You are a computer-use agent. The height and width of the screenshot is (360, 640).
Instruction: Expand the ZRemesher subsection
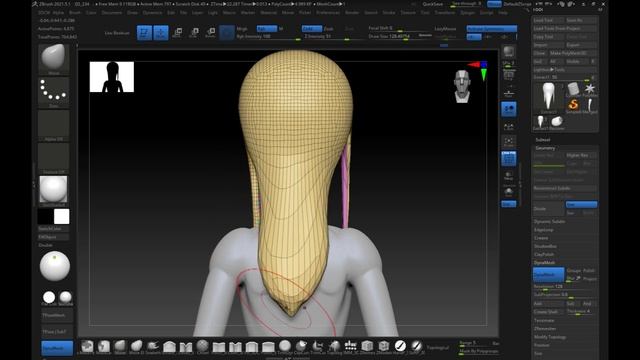(x=545, y=329)
